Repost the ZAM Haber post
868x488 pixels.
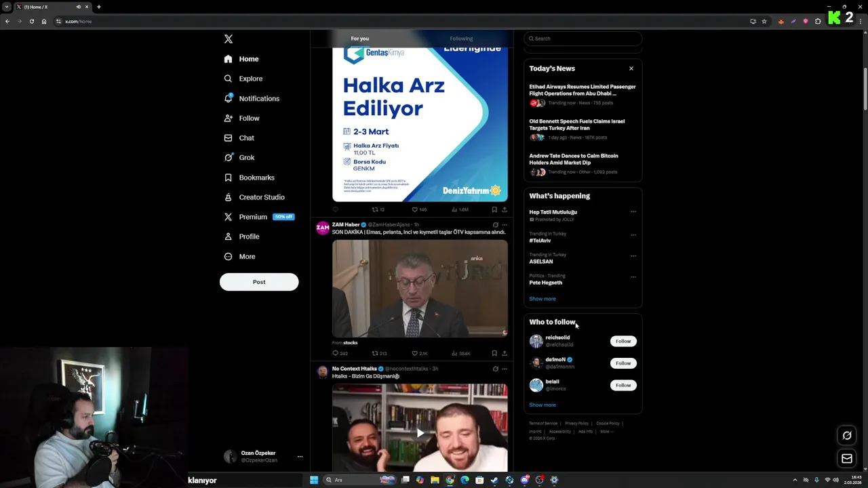pyautogui.click(x=379, y=353)
